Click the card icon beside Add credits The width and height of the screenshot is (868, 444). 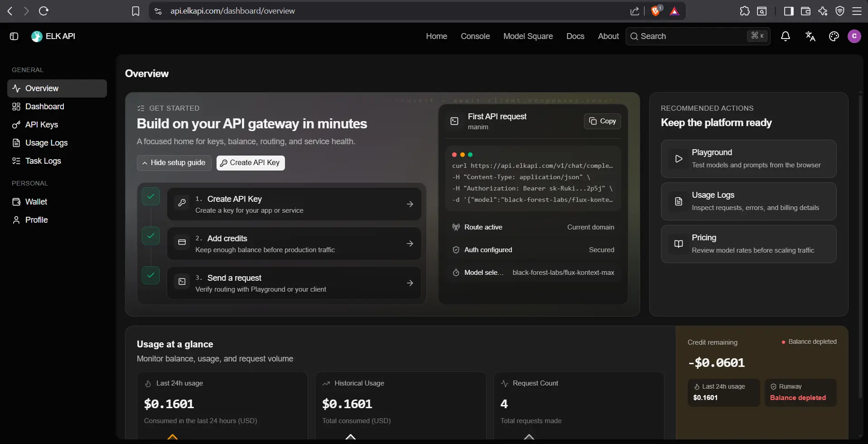tap(182, 242)
